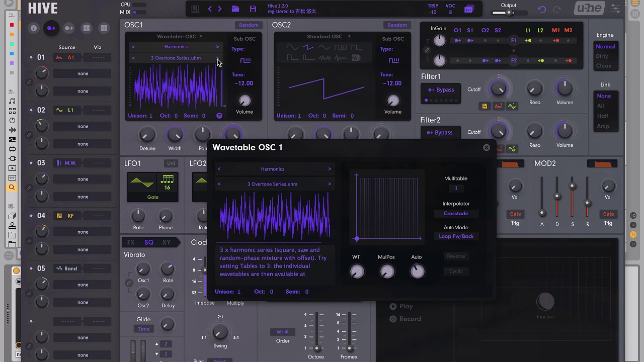Click the Filter1 LFO 1 modulation icon
This screenshot has width=644, height=362.
click(512, 106)
